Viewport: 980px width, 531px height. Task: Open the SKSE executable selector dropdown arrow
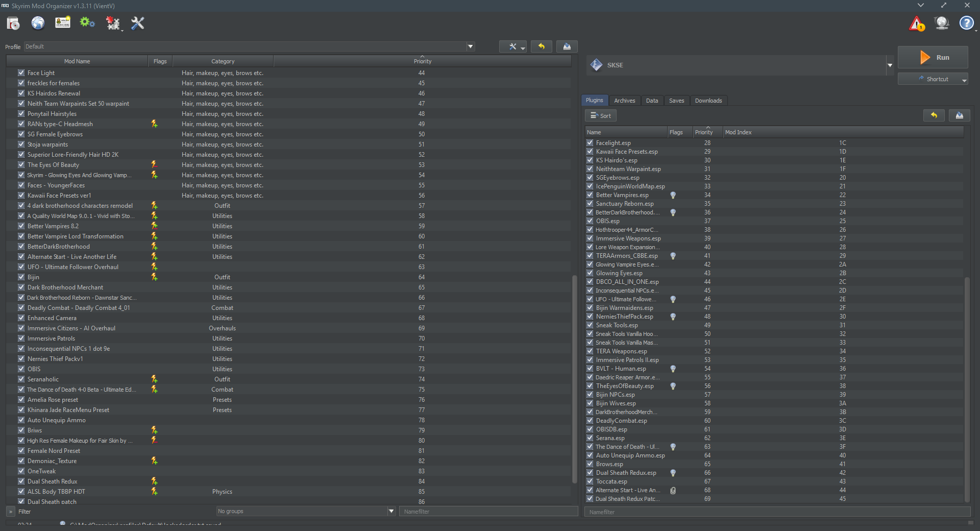click(x=890, y=65)
